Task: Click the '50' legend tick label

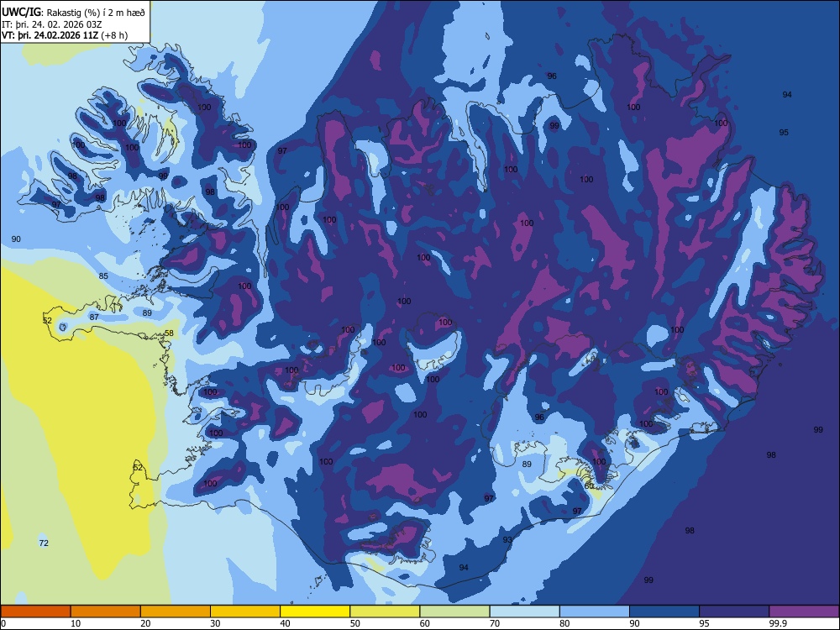Action: coord(355,623)
